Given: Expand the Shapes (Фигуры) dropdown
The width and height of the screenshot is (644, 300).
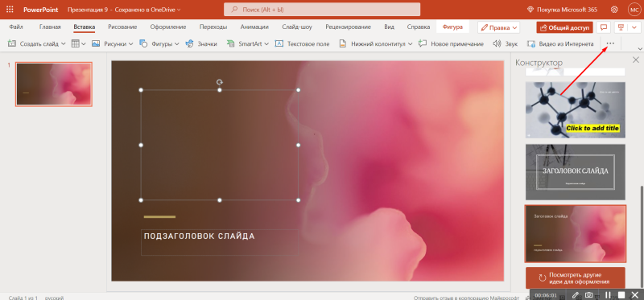Looking at the screenshot, I should tap(177, 43).
